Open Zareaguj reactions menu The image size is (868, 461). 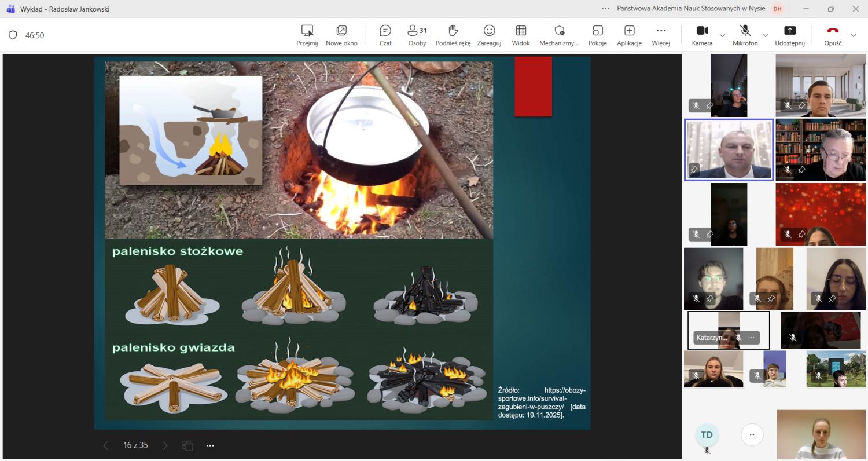489,35
